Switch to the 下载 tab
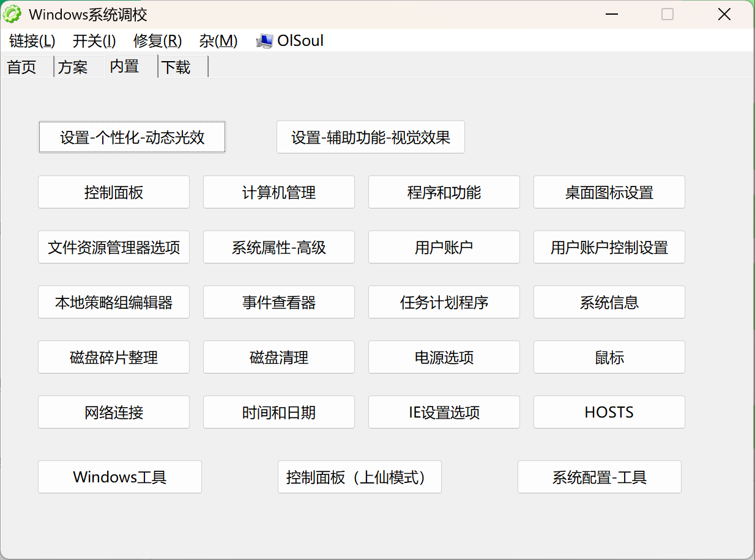 (183, 67)
